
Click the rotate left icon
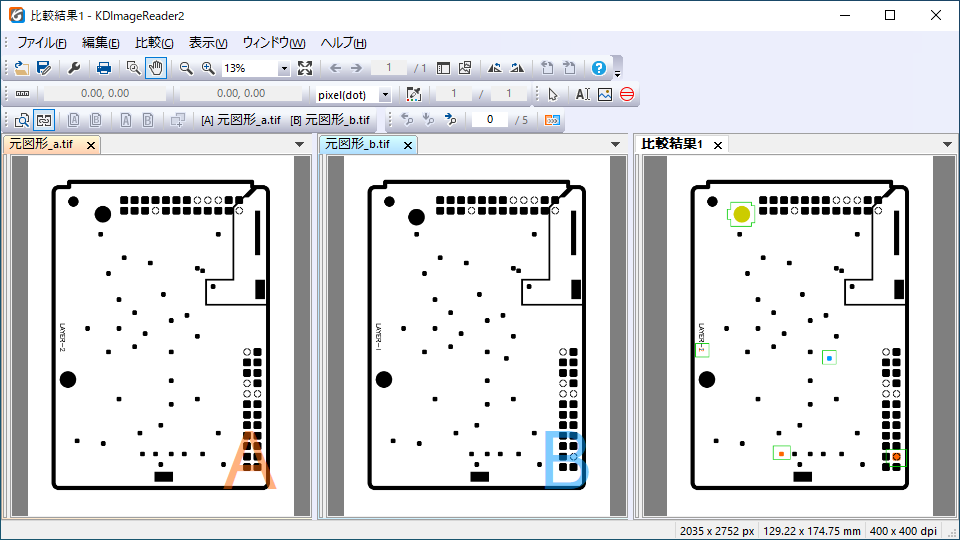coord(547,68)
